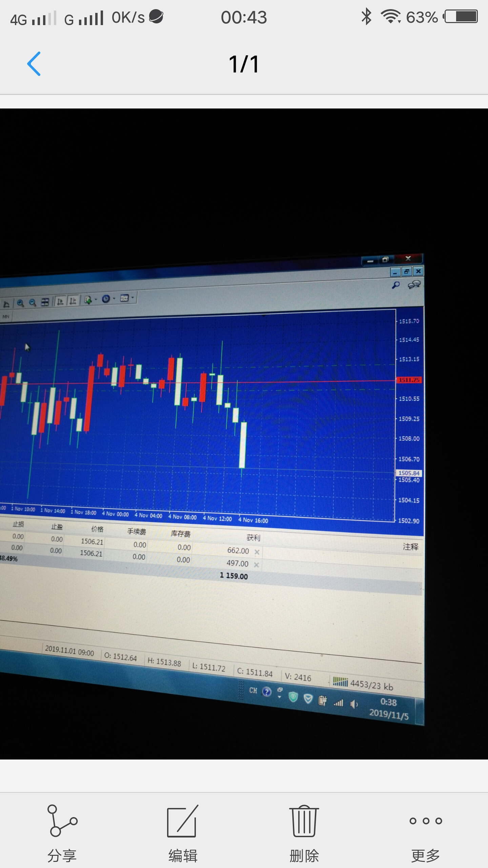Click the 662.00 profit cell
Viewport: 488px width, 868px height.
click(238, 551)
